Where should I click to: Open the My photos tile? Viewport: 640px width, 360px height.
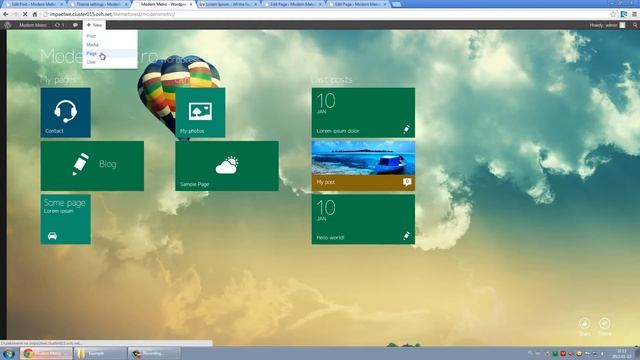point(200,112)
